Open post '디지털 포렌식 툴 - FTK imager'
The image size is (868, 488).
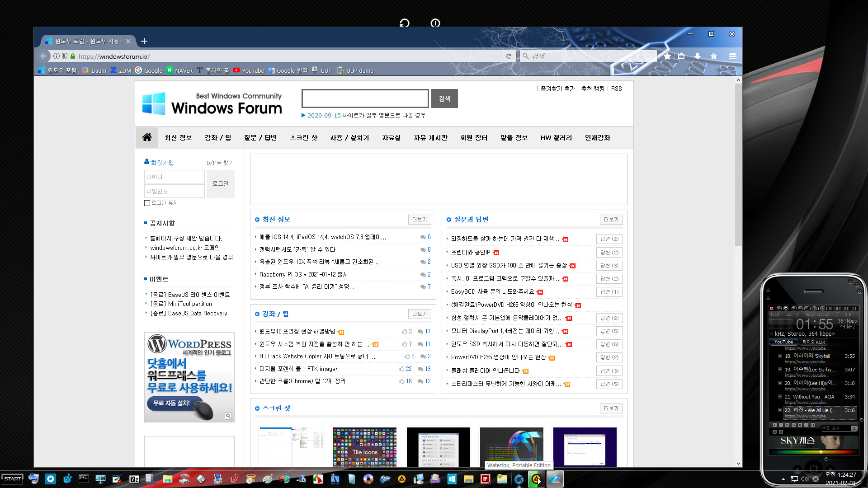coord(298,369)
